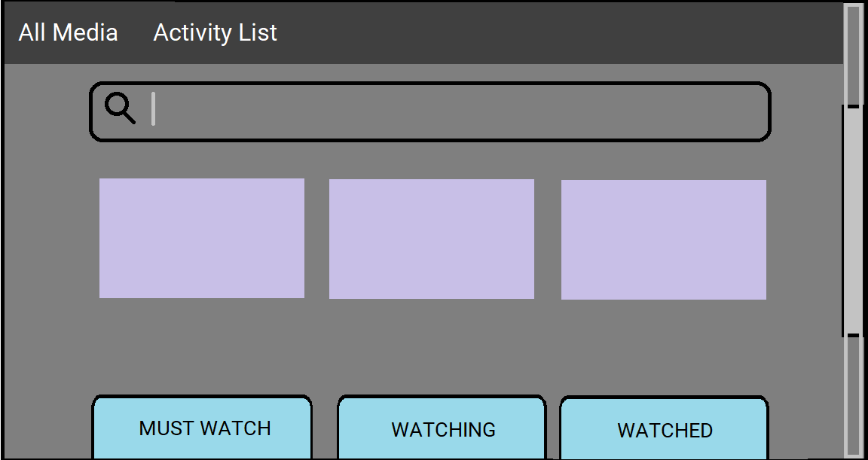Click the scrollbar track above the thumb
The image size is (868, 460).
[x=853, y=53]
